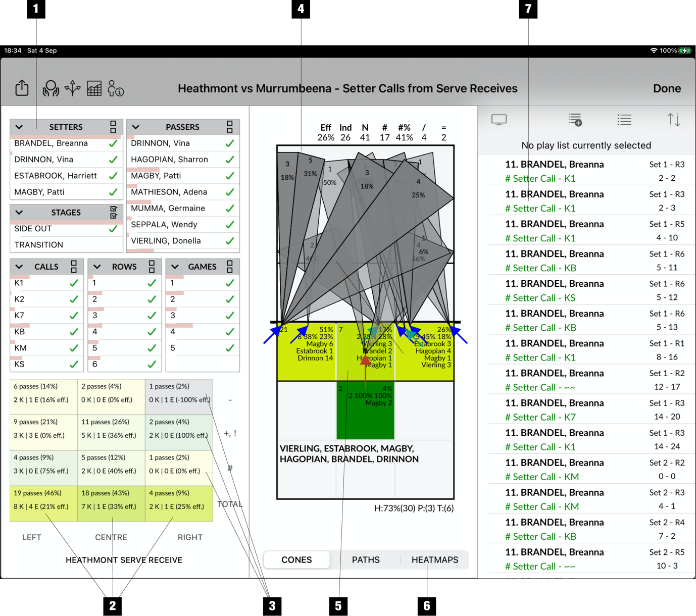Screen dimensions: 696x616
Task: Tap the Done button
Action: pyautogui.click(x=667, y=88)
